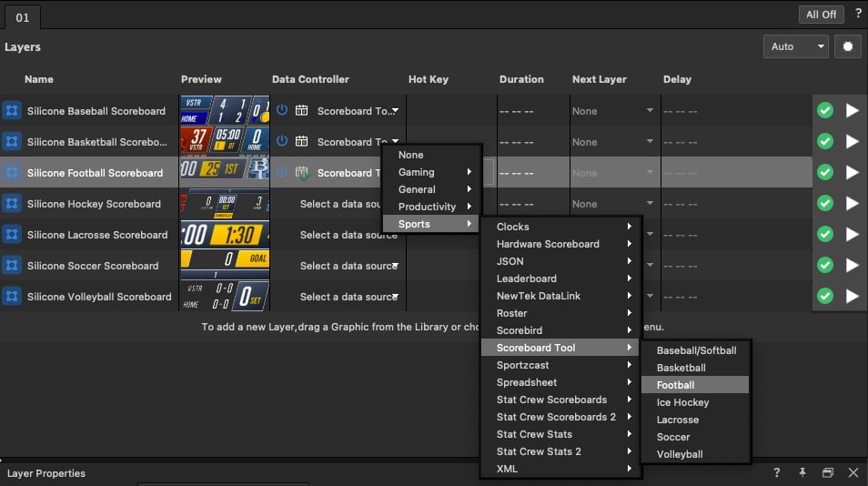Screen dimensions: 868x486
Task: Open the Auto mode dropdown
Action: pyautogui.click(x=795, y=46)
